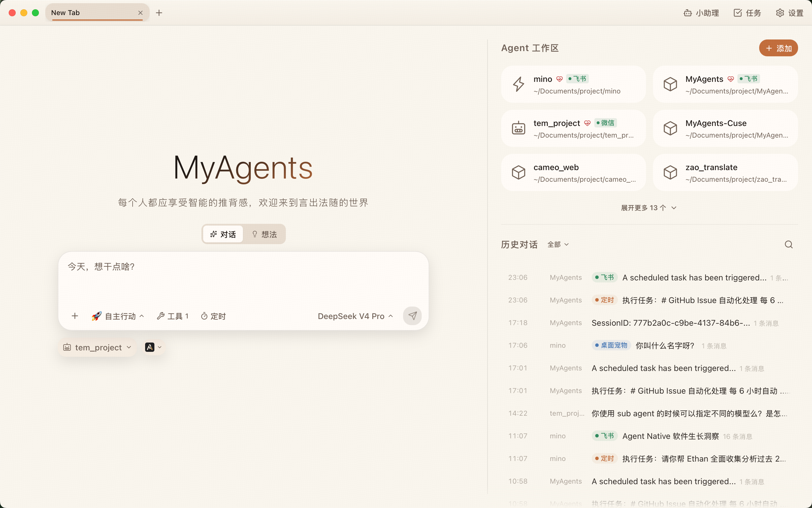Open 设置 settings gear in title bar
The height and width of the screenshot is (508, 812).
(x=789, y=13)
